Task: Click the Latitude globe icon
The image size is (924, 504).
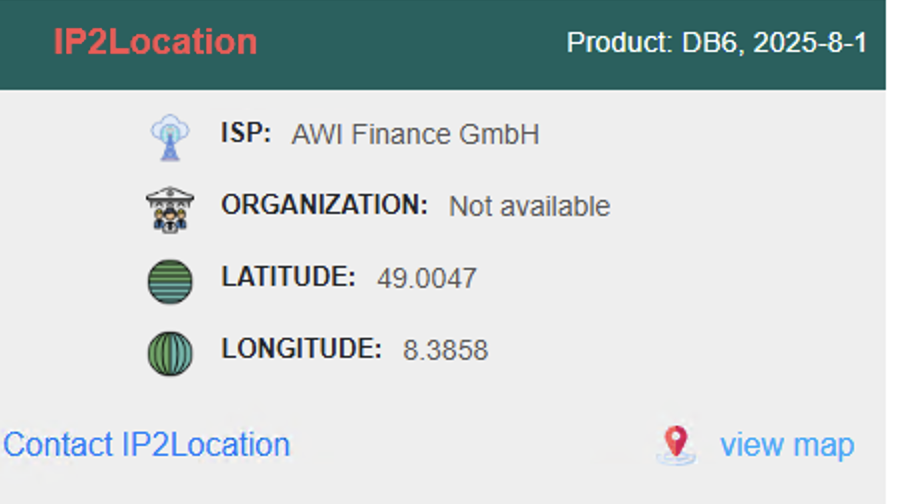Action: click(170, 282)
